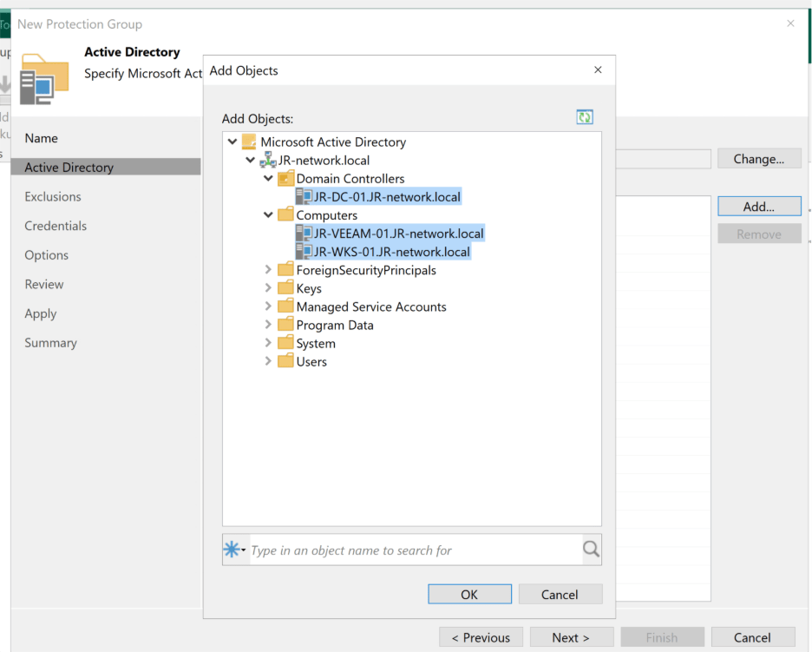Go to the Exclusions wizard step

tap(53, 197)
